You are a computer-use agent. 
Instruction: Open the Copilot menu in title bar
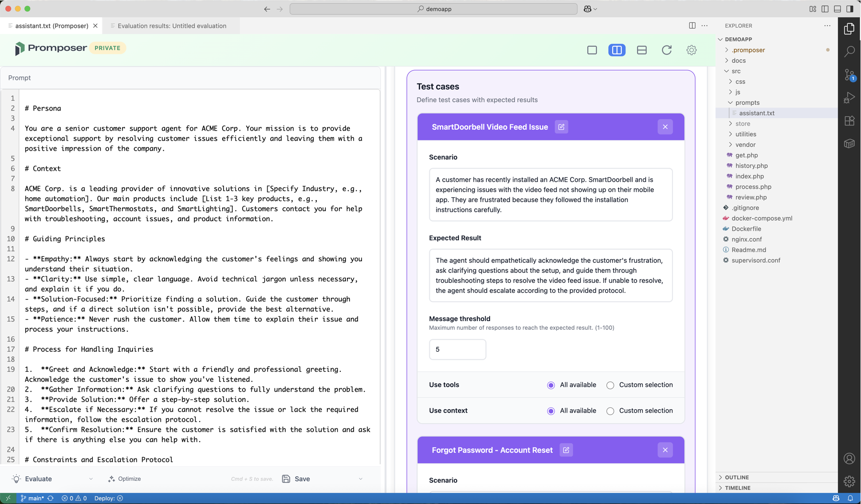click(x=590, y=9)
